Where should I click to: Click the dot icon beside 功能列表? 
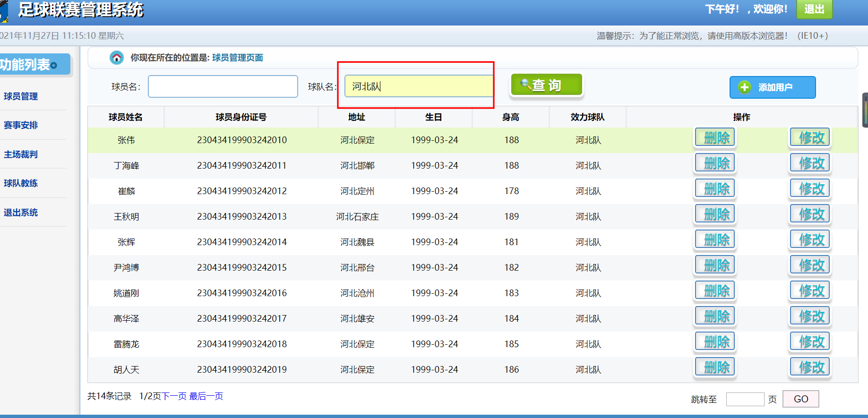point(54,65)
